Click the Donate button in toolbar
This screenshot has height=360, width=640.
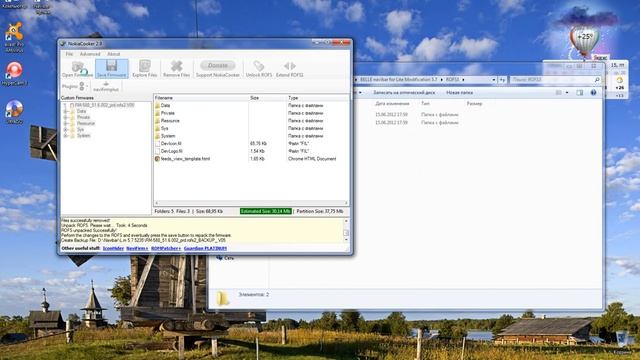pyautogui.click(x=218, y=65)
